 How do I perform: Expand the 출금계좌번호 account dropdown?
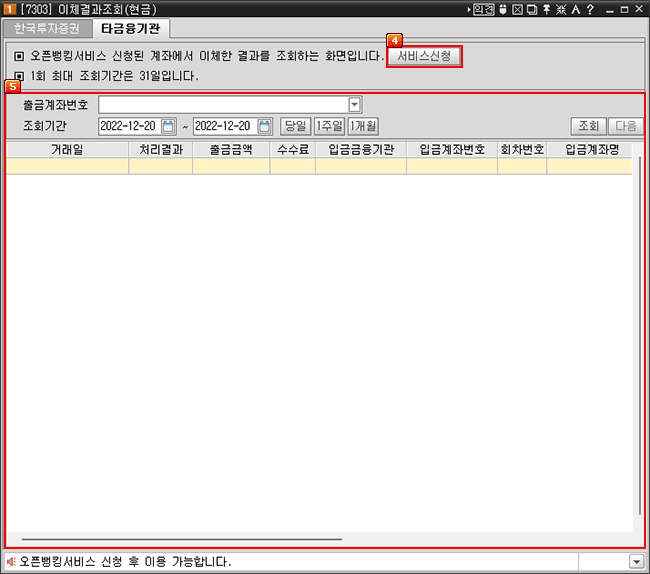[x=354, y=104]
